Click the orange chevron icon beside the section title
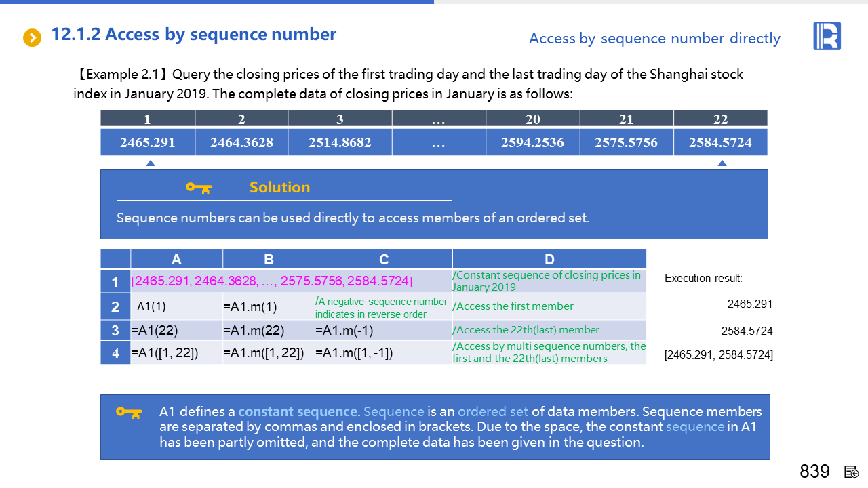This screenshot has height=488, width=868. tap(32, 37)
